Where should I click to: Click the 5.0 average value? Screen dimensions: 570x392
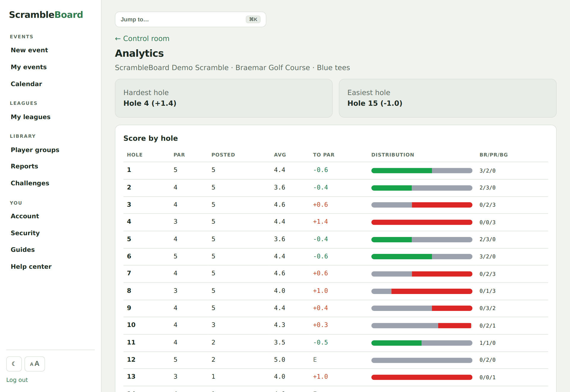point(280,360)
